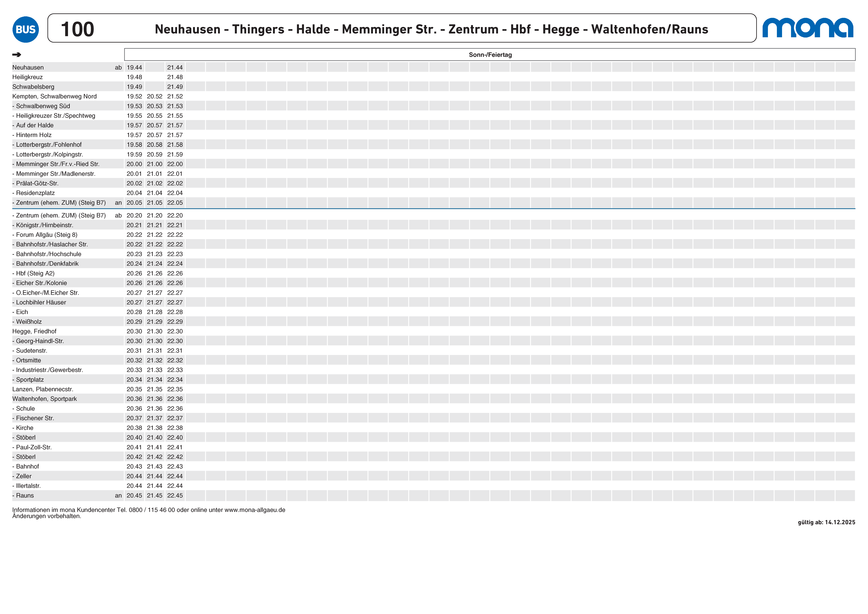The width and height of the screenshot is (868, 614).
Task: Select the 21.20 Zentrum departure time
Action: tap(155, 215)
